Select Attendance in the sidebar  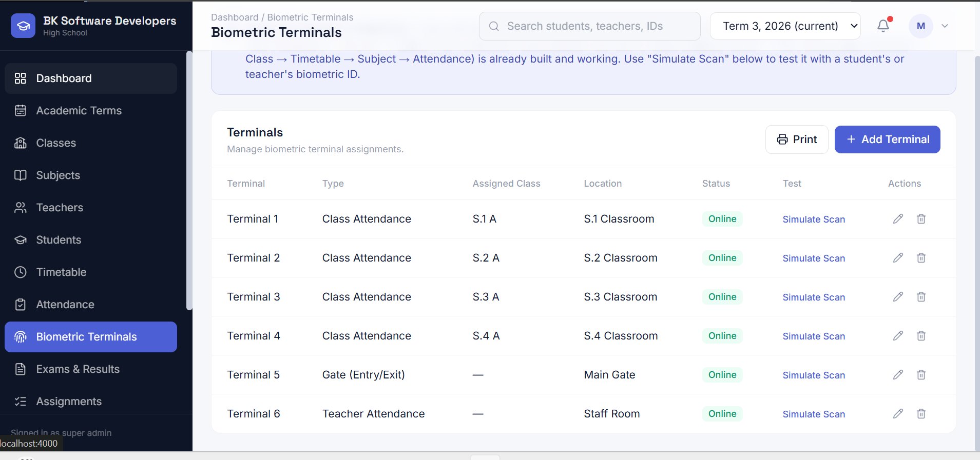(x=91, y=305)
